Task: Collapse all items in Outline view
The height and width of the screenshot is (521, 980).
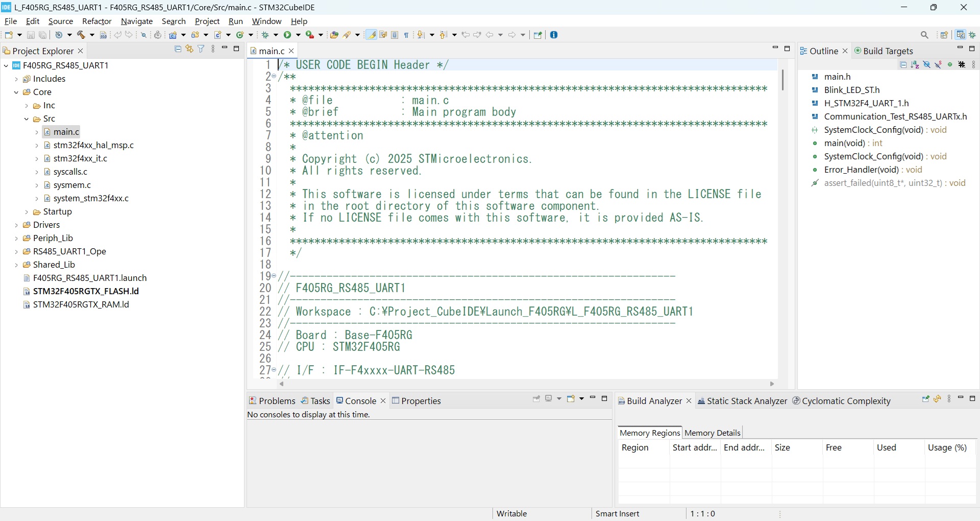Action: 903,65
